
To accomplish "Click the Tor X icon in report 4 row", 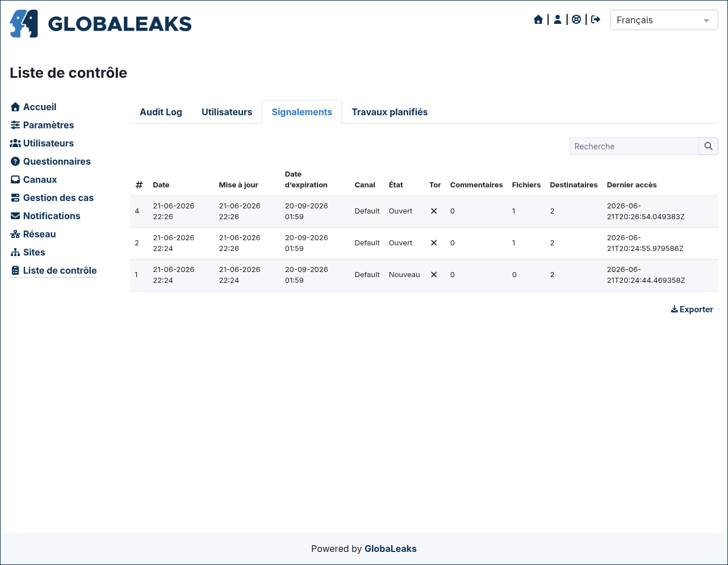I will tap(434, 211).
